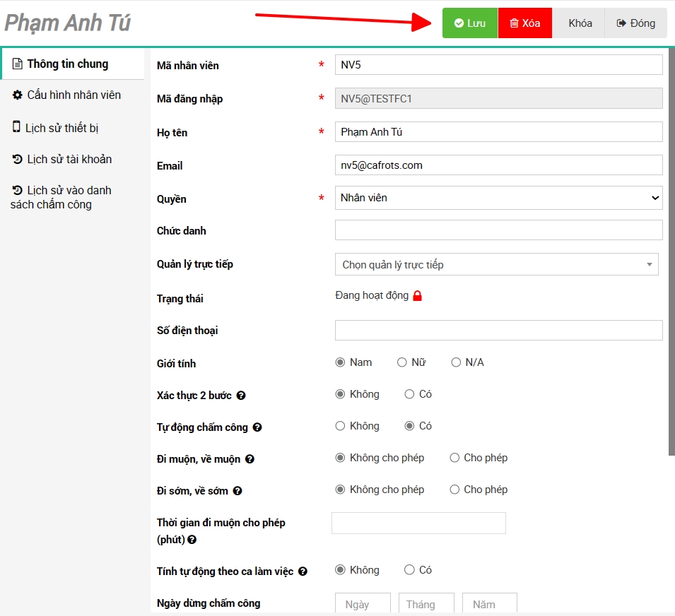Click help icon beside Đi muộn, về muộn
Viewport: 675px width, 616px height.
pyautogui.click(x=250, y=459)
